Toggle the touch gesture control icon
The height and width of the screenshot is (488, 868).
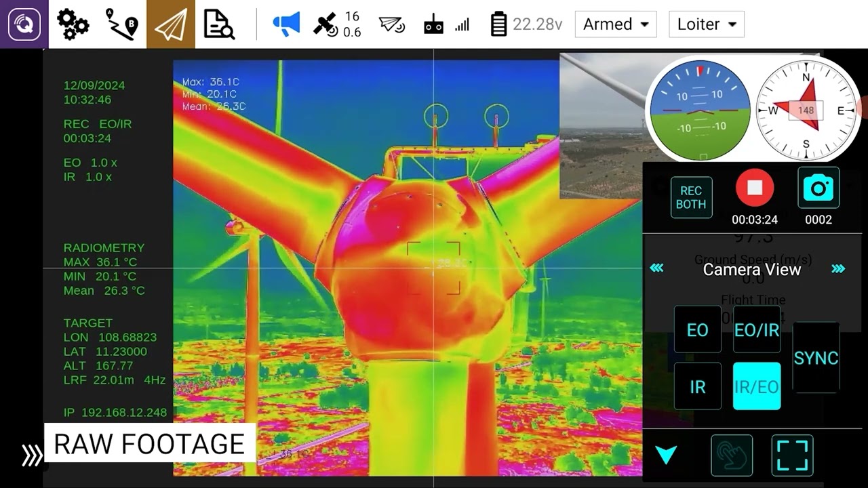pos(732,455)
